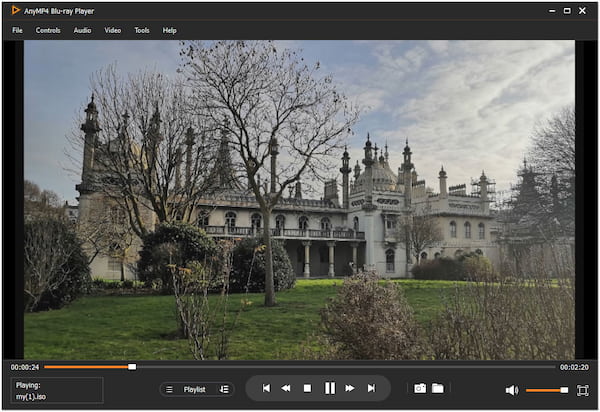Click the rewind button

click(286, 388)
